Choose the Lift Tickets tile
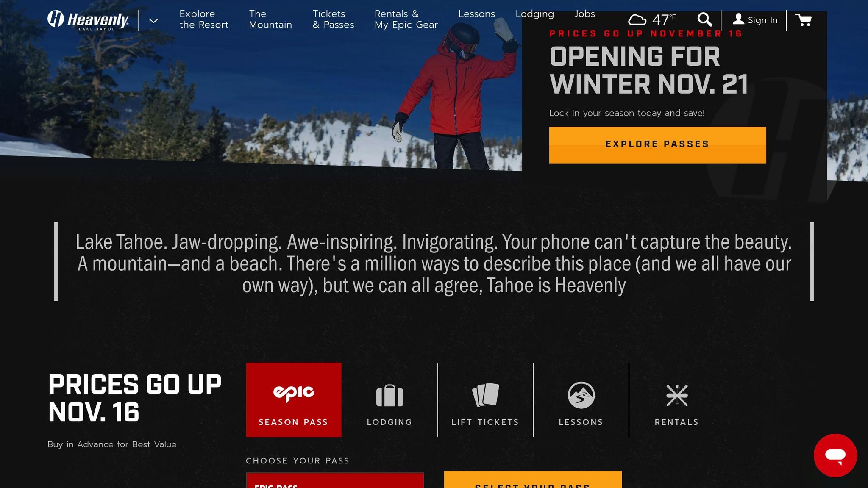The height and width of the screenshot is (488, 868). (485, 399)
